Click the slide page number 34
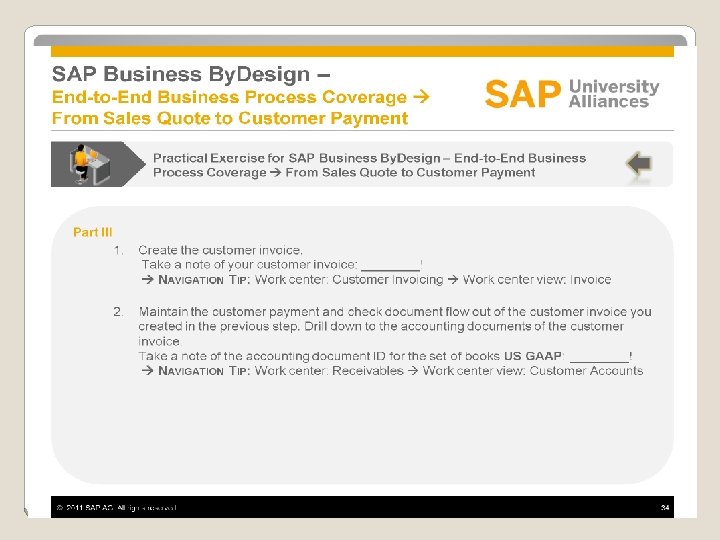 (x=664, y=507)
